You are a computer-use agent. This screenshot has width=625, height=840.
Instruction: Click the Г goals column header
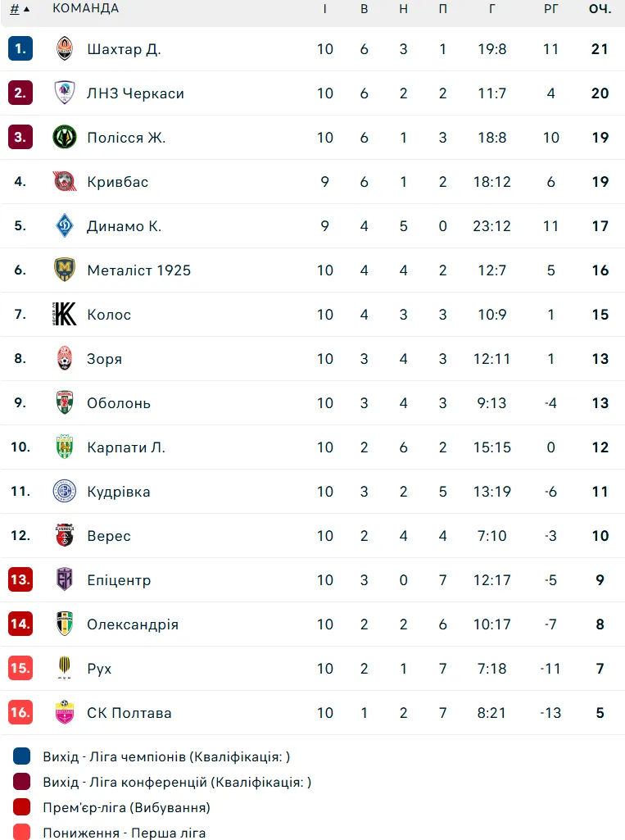pos(492,9)
